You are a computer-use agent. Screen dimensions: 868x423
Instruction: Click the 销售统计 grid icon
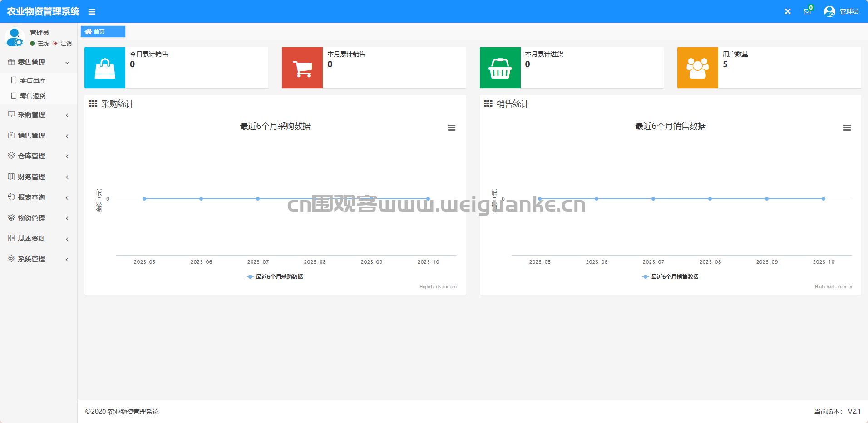[488, 104]
